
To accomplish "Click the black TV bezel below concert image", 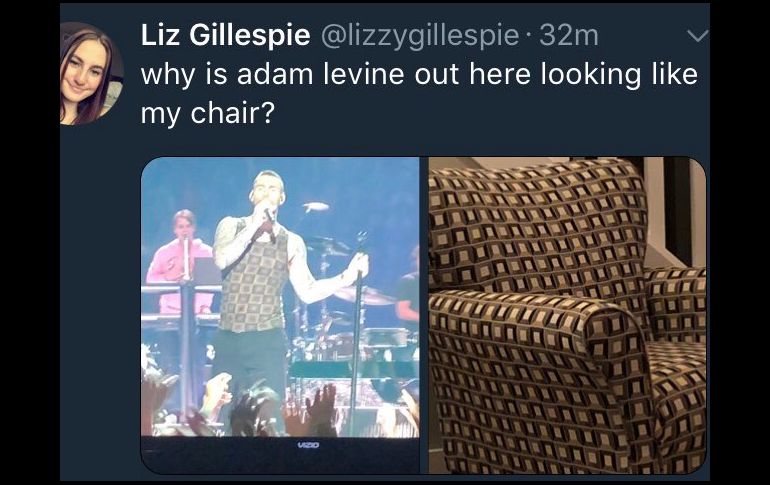I will click(x=280, y=455).
